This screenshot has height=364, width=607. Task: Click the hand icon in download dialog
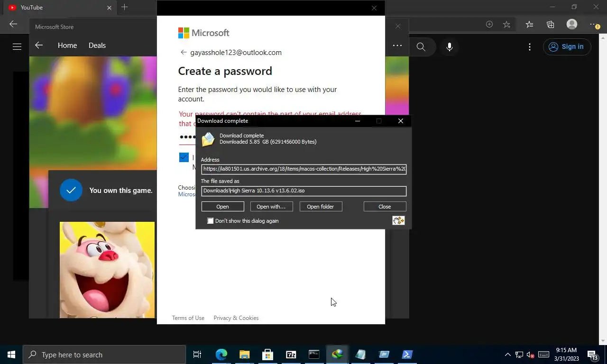tap(398, 220)
